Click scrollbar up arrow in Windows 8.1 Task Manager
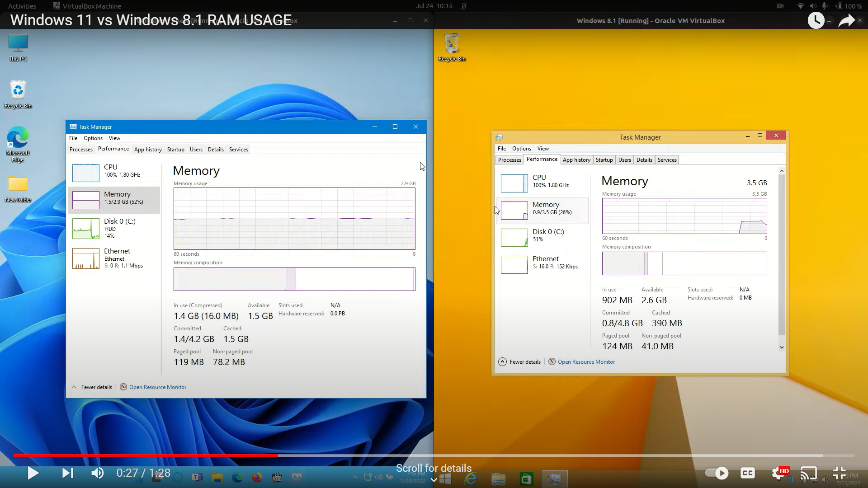The image size is (868, 488). [x=782, y=171]
